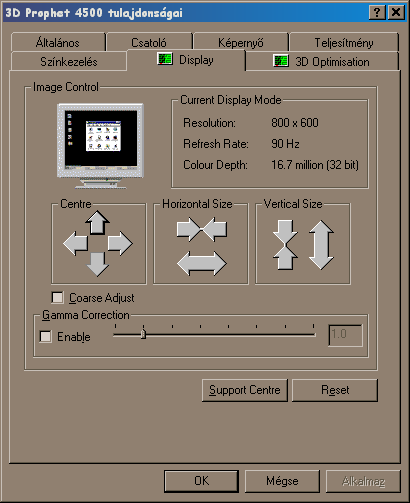The height and width of the screenshot is (503, 410).
Task: Select the Színkezelés tab
Action: pos(69,61)
